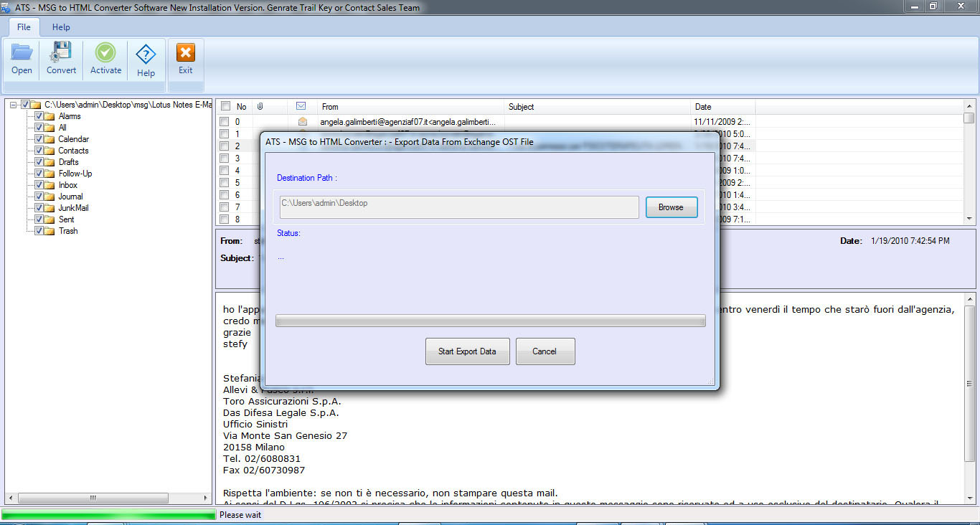Click application icon in title bar

6,7
